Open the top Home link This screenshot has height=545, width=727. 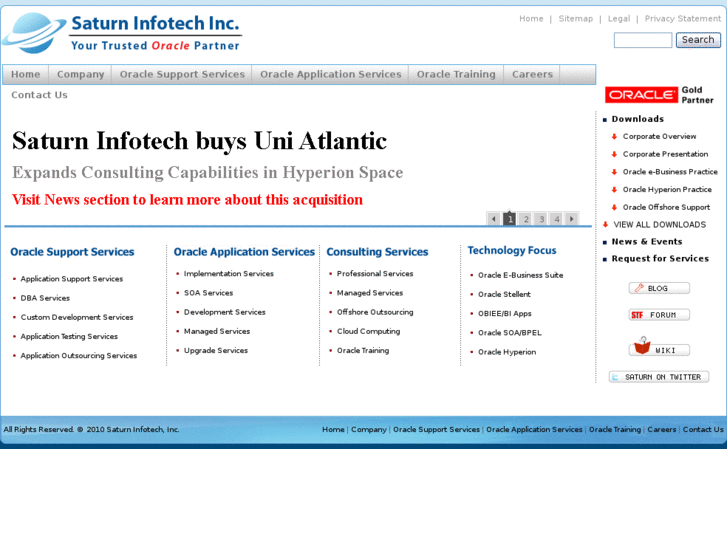tap(531, 19)
